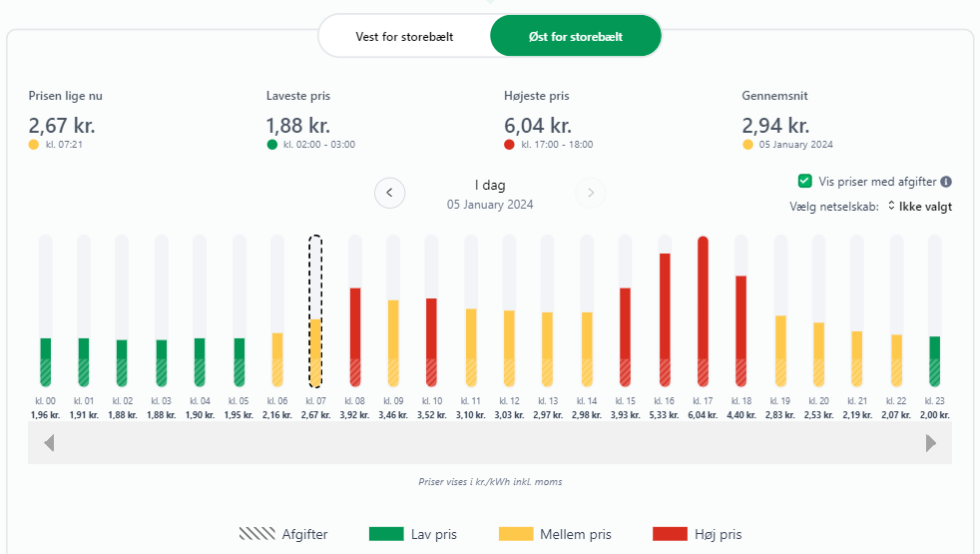Click the red Høj pris legend swatch
This screenshot has width=980, height=554.
pyautogui.click(x=669, y=534)
